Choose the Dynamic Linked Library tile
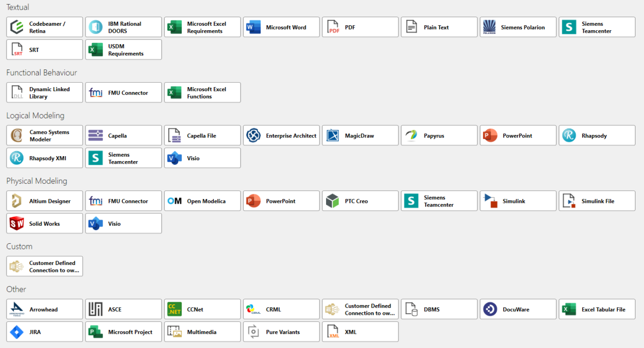Screen dimensions: 644x348 [45, 93]
